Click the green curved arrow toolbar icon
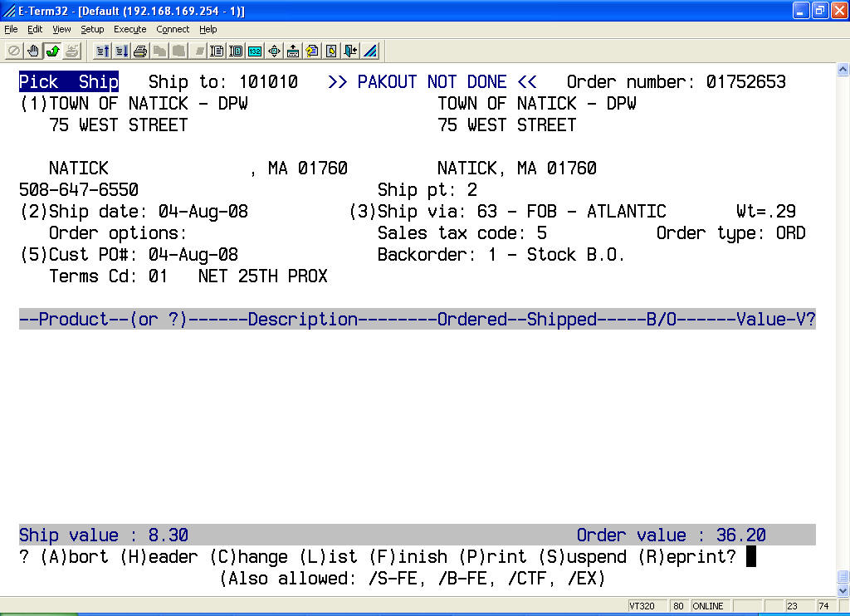 click(53, 51)
